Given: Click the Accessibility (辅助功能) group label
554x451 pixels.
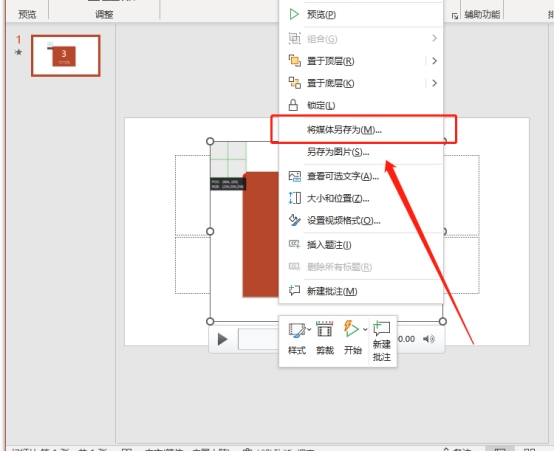Looking at the screenshot, I should click(482, 14).
